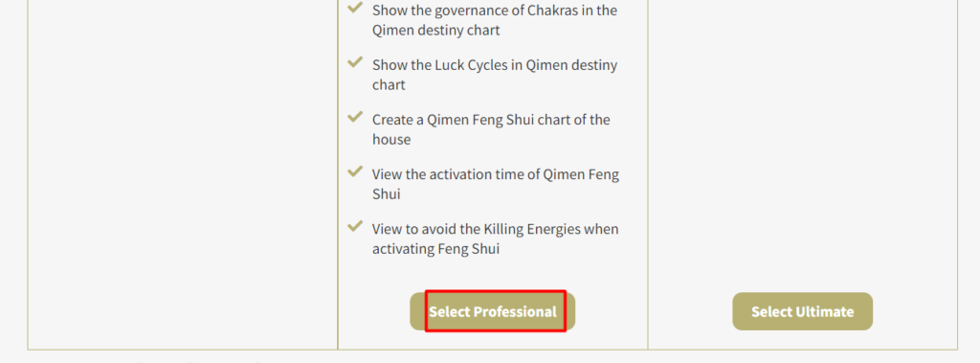Click the lone word 'chart' below Luck Cycles
The width and height of the screenshot is (980, 363).
389,84
